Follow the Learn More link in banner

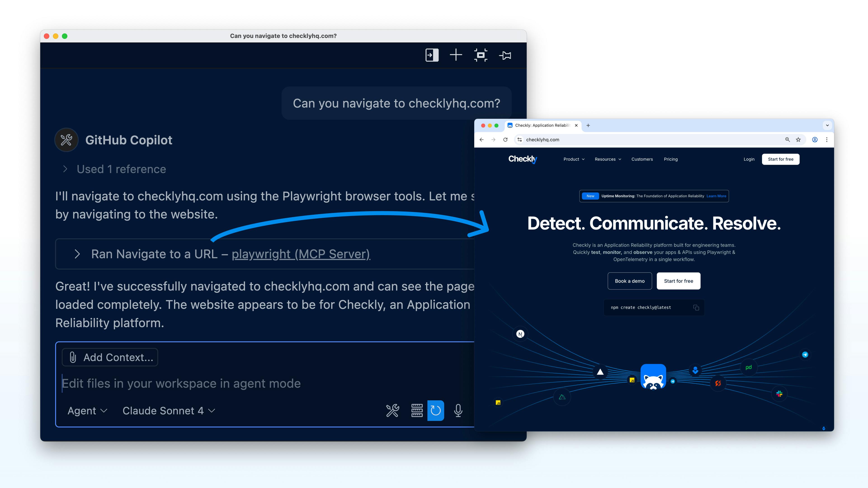[x=716, y=196]
